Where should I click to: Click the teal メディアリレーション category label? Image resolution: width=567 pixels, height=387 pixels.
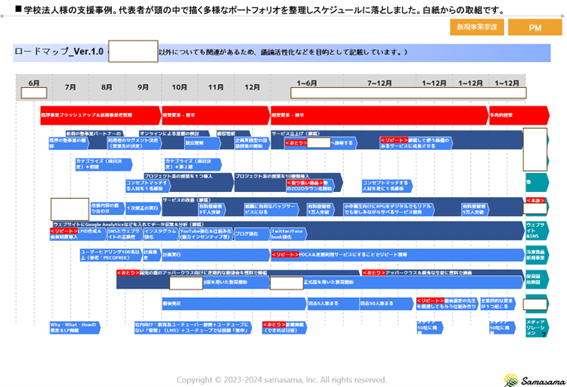click(537, 328)
